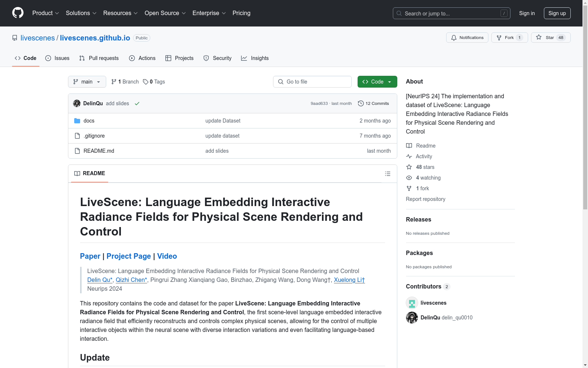Open the Pull requests tab

point(99,58)
